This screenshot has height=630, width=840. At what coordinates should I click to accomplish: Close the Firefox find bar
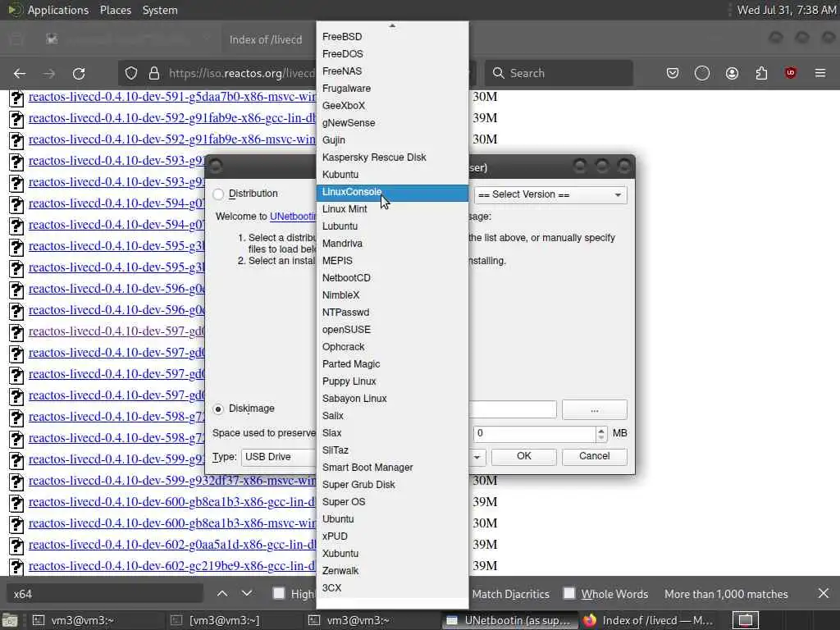(x=824, y=594)
